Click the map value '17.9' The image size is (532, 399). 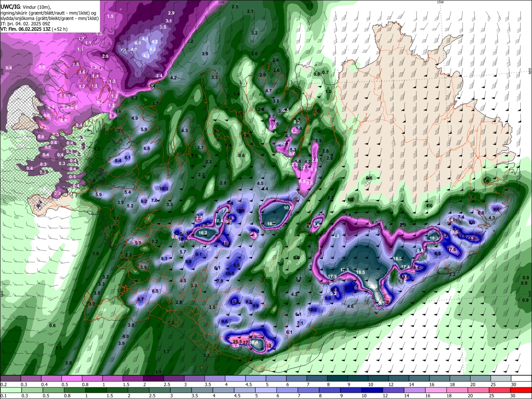[332, 276]
